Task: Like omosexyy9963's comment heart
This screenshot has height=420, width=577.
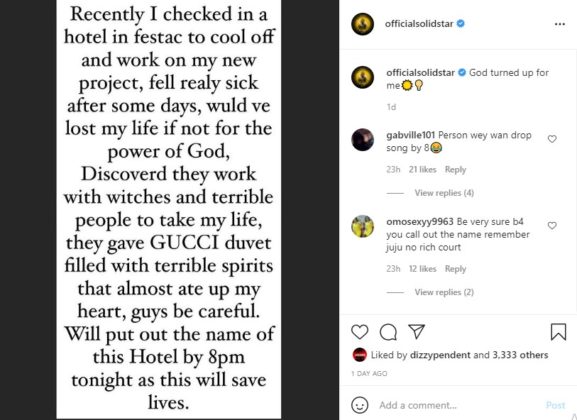Action: (552, 225)
